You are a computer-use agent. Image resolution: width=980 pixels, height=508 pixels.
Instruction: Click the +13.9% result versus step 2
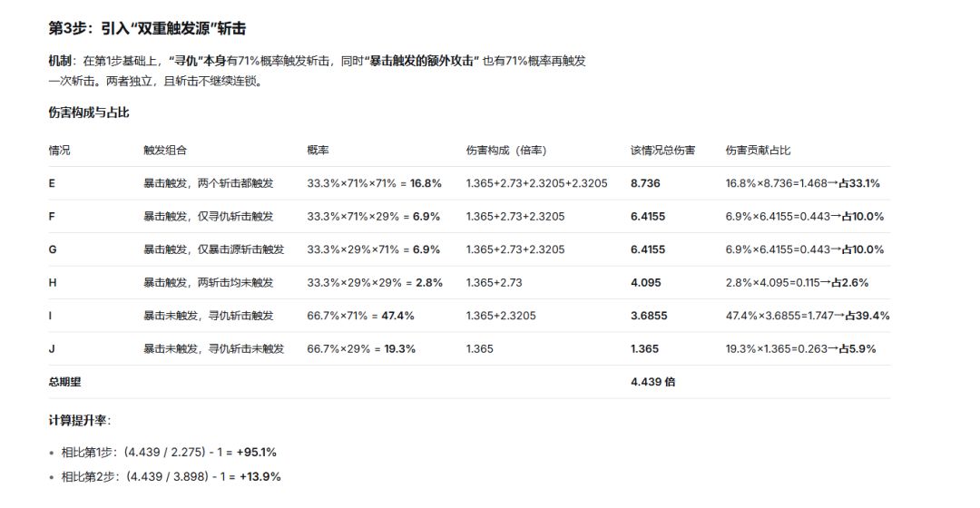260,476
